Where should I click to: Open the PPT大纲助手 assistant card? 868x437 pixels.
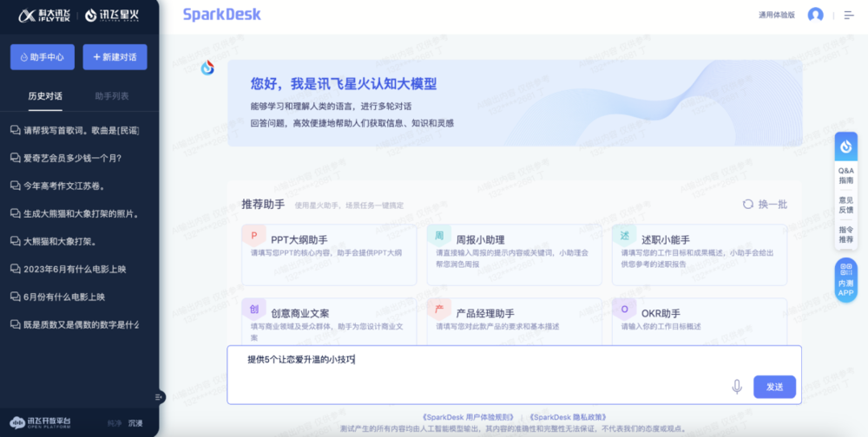(329, 255)
